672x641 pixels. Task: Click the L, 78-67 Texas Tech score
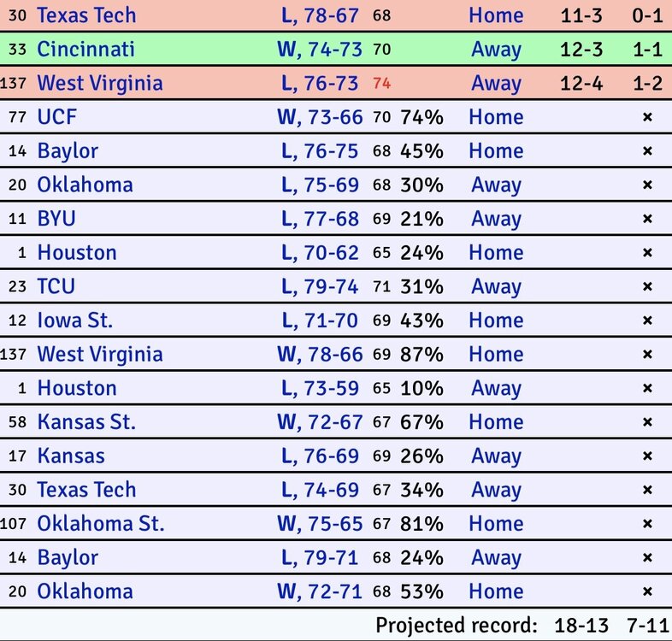[321, 15]
